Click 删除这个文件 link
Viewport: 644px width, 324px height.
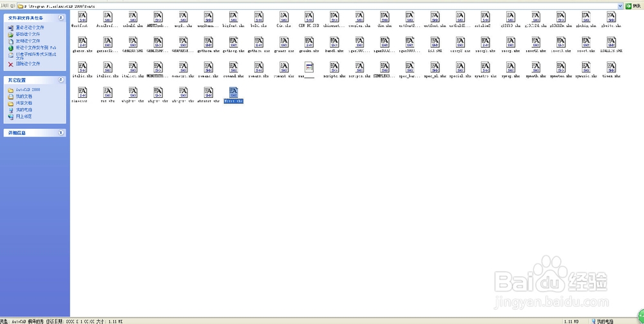pyautogui.click(x=28, y=64)
